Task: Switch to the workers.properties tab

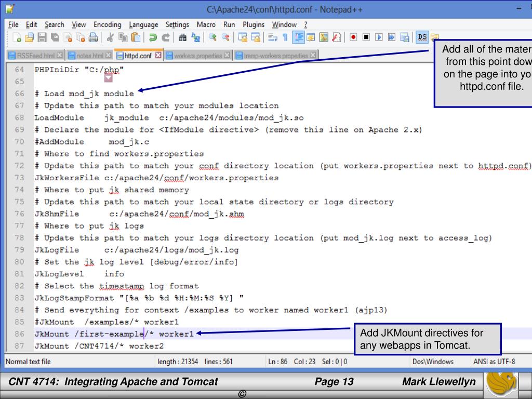Action: [198, 56]
